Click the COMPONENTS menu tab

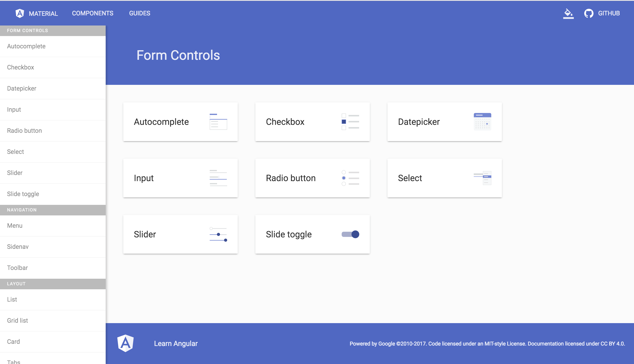(x=93, y=13)
